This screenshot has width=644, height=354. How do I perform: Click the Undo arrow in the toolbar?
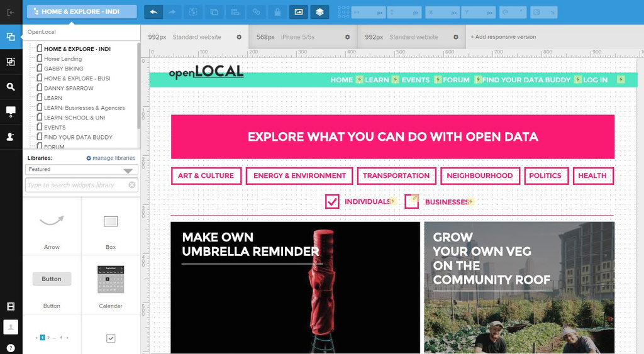coord(153,12)
